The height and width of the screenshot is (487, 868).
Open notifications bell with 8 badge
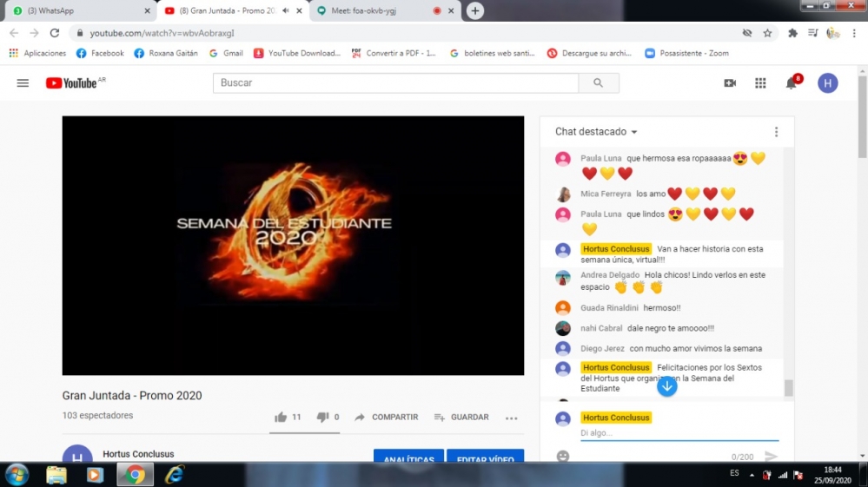(792, 82)
